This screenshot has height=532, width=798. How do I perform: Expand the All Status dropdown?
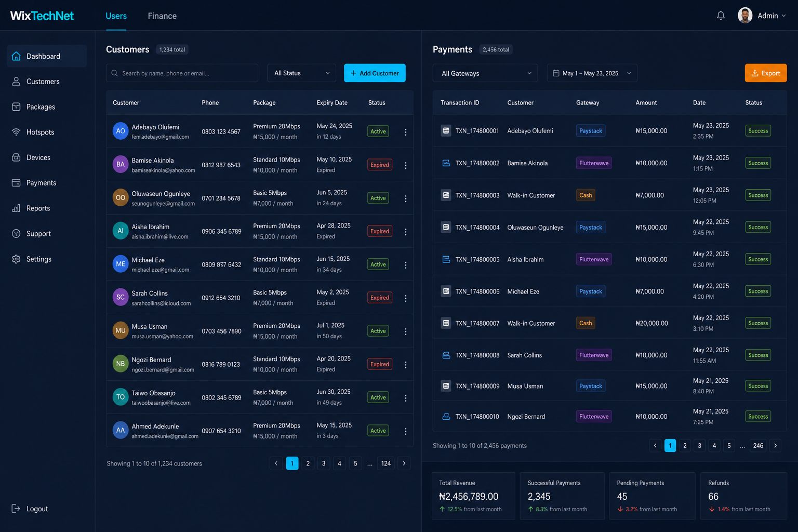pyautogui.click(x=301, y=73)
